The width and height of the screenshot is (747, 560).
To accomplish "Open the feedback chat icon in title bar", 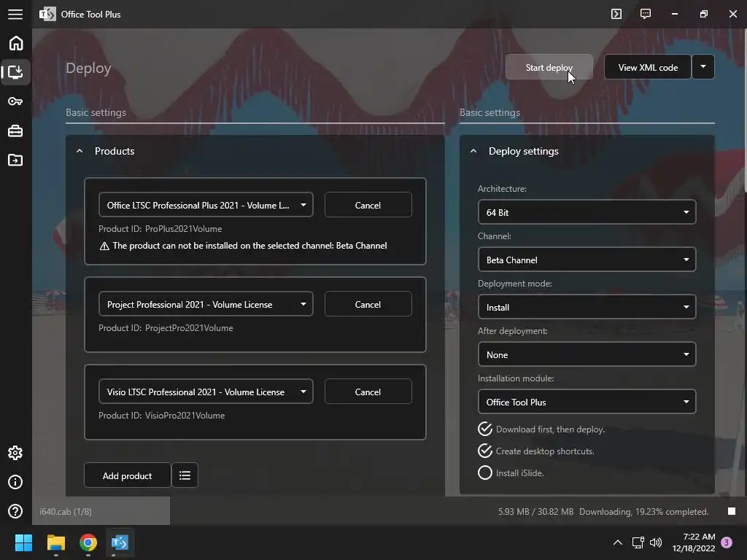I will pyautogui.click(x=646, y=14).
